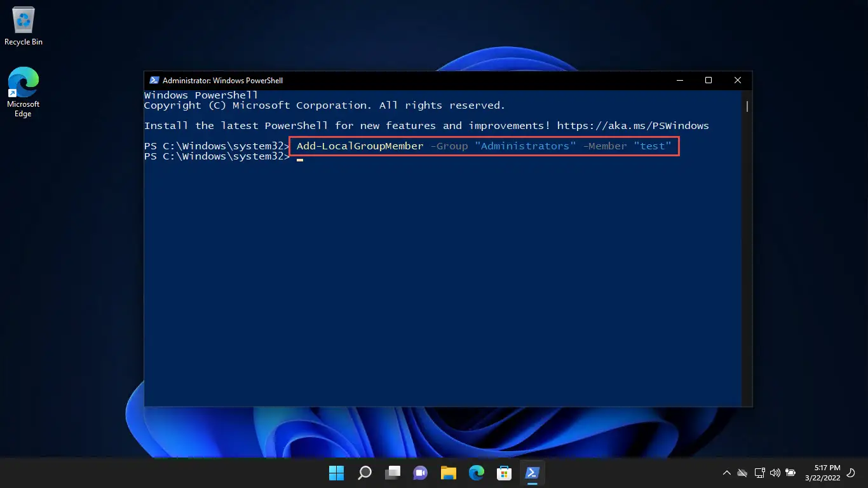Open File Explorer from the taskbar
Image resolution: width=868 pixels, height=488 pixels.
(449, 473)
